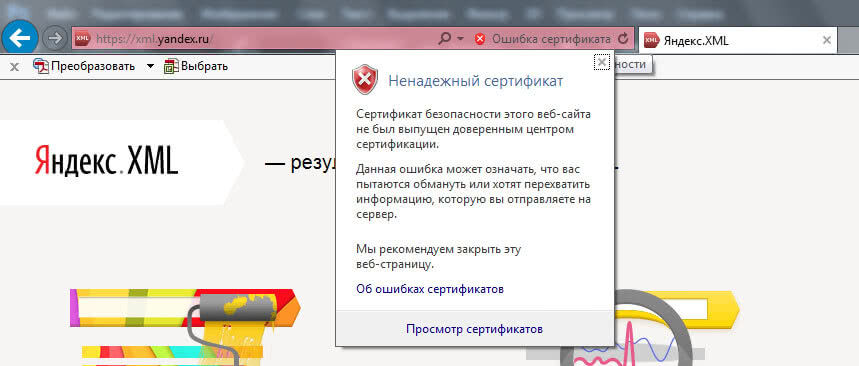
Task: Click the magnifier graph illustration
Action: (x=633, y=328)
